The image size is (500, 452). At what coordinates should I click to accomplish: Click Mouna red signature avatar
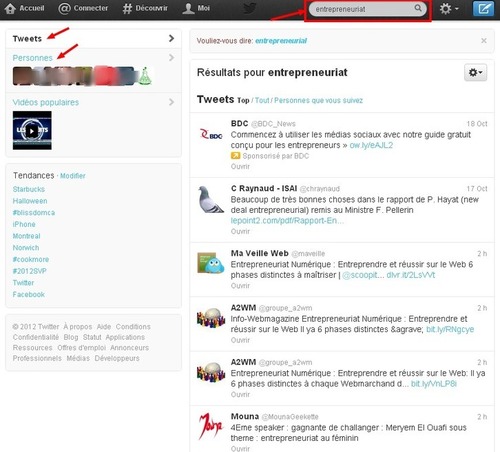211,426
